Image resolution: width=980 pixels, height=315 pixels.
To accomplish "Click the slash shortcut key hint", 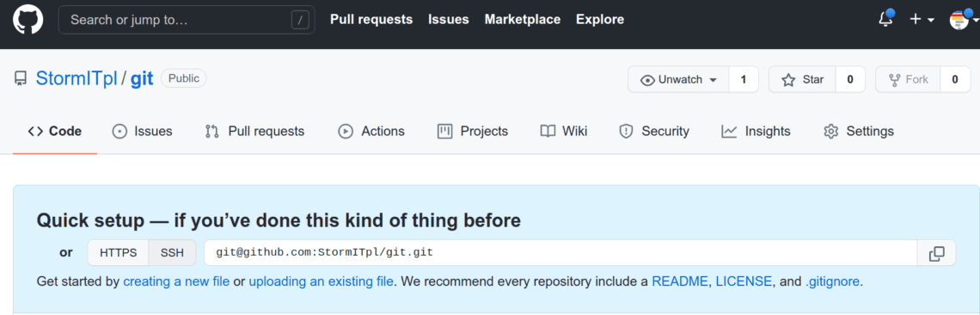I will [300, 20].
